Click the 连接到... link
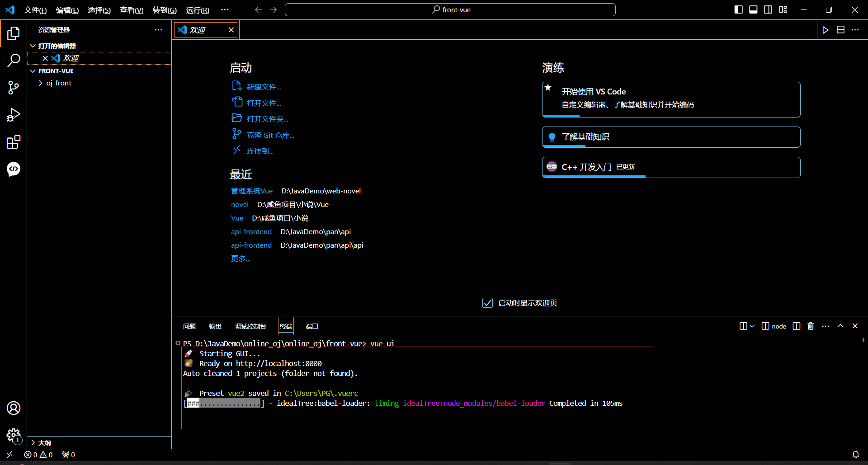Viewport: 868px width, 465px height. point(253,150)
